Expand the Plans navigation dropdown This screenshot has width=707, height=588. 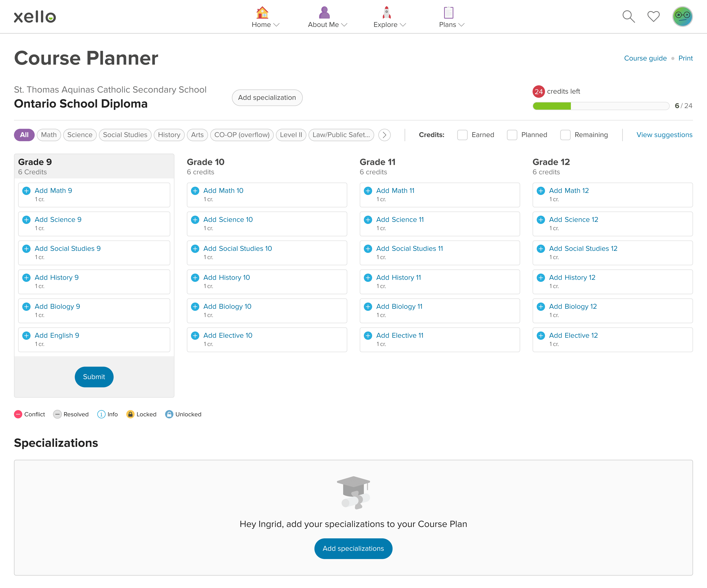451,24
